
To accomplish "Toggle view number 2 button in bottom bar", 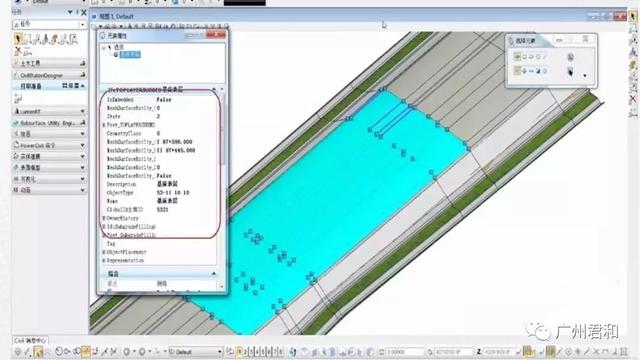I will click(x=246, y=351).
